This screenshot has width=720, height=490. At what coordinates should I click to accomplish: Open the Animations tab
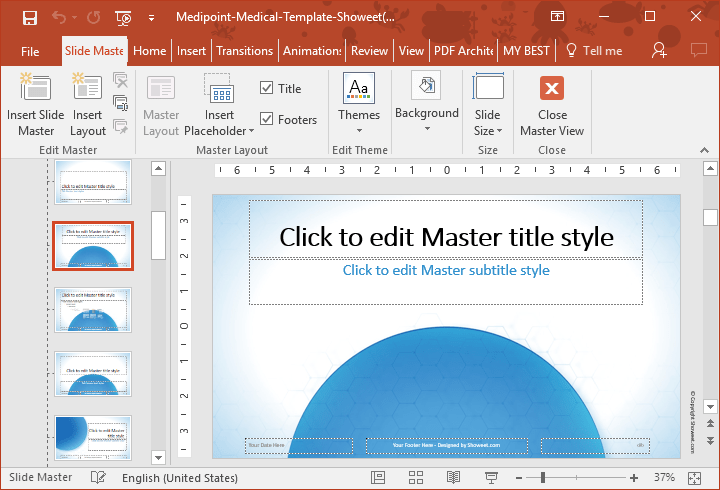pos(312,51)
